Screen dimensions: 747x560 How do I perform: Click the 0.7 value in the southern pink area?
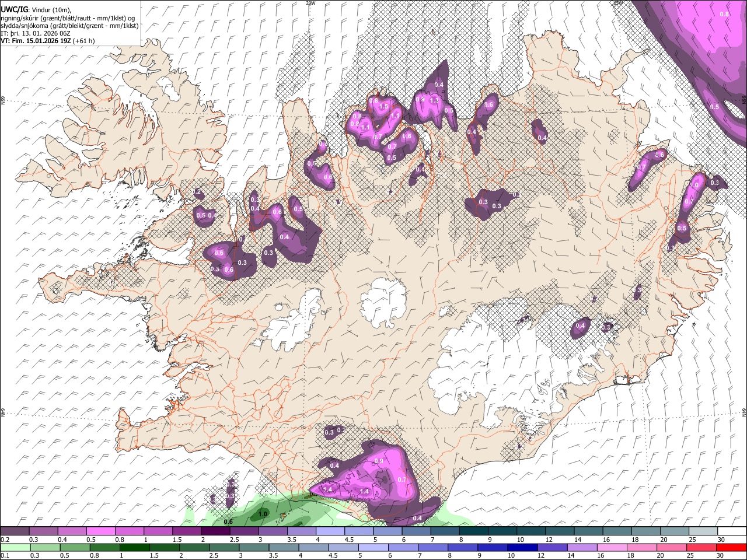click(402, 480)
